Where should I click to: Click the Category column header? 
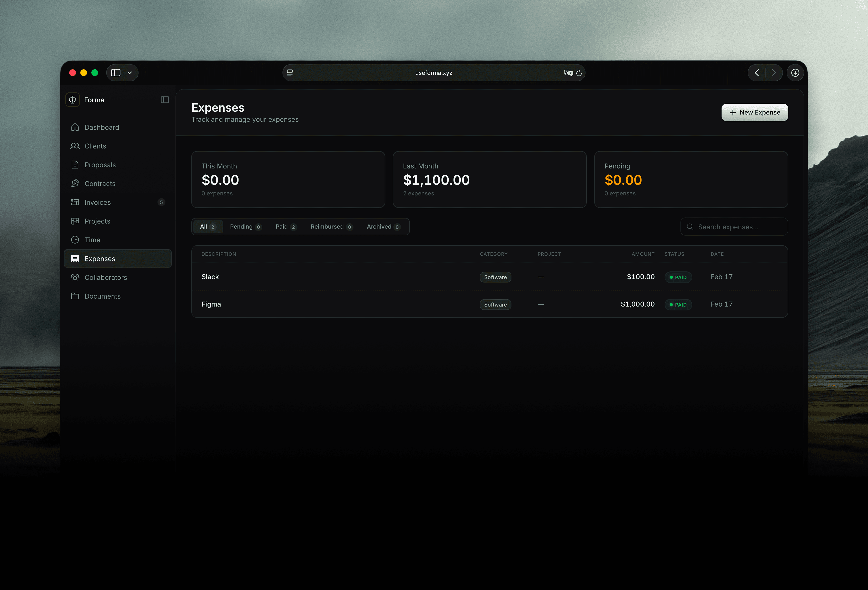[493, 254]
